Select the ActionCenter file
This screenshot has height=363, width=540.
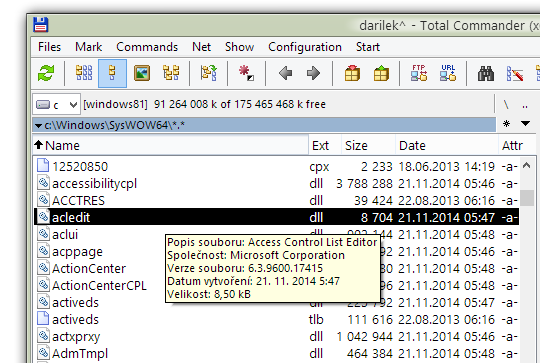click(x=89, y=268)
